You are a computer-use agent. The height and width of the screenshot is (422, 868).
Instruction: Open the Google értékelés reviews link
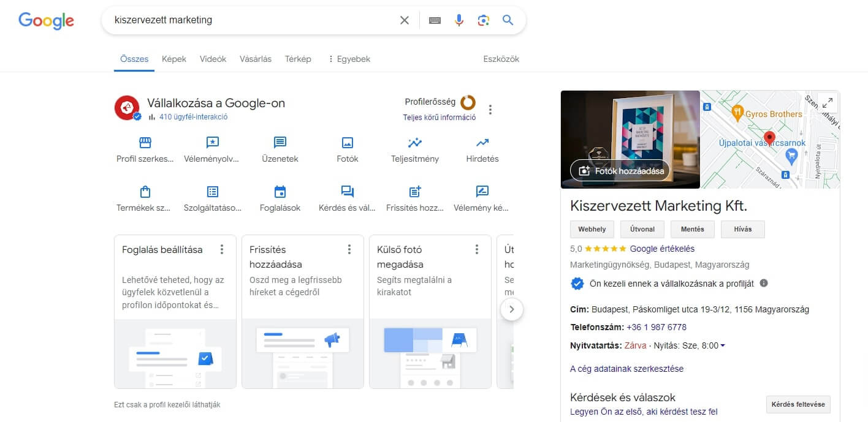pos(662,249)
